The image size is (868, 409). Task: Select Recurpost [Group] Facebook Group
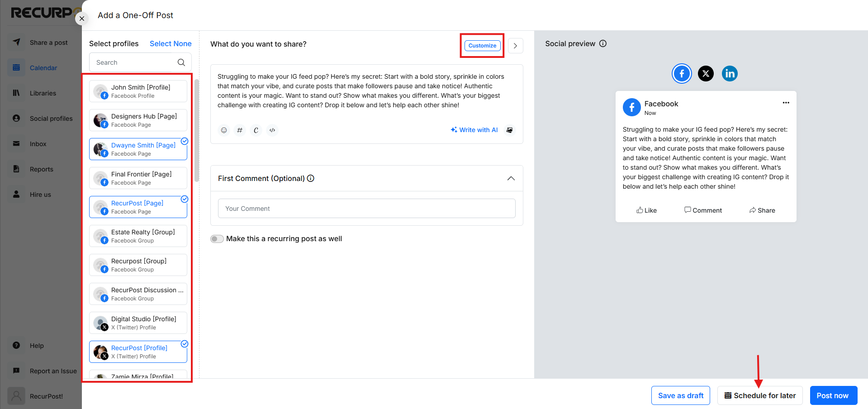138,265
